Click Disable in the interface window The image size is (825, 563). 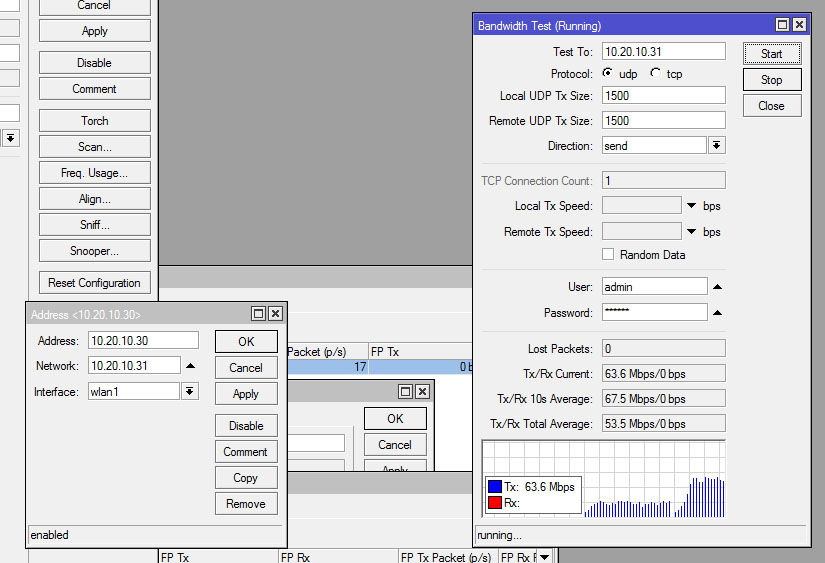click(x=95, y=63)
